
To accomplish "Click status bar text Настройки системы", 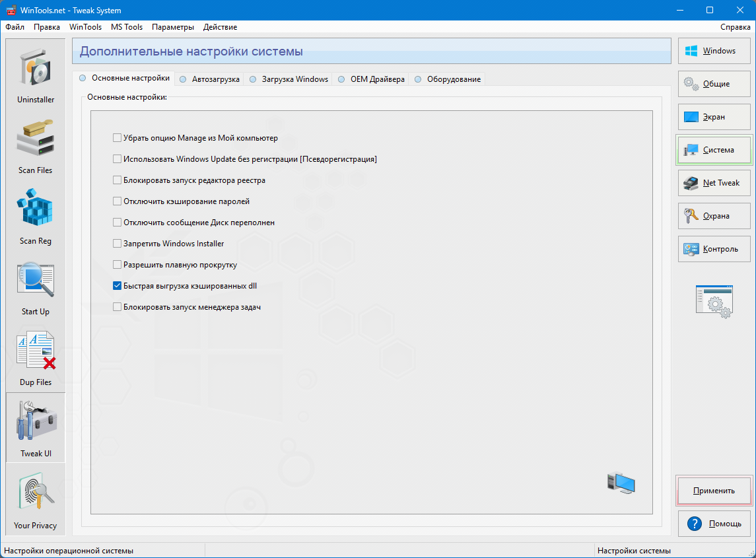I will tap(634, 551).
